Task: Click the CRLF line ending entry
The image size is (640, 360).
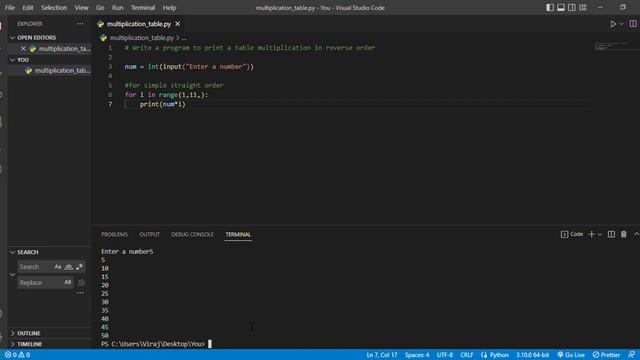Action: 467,355
